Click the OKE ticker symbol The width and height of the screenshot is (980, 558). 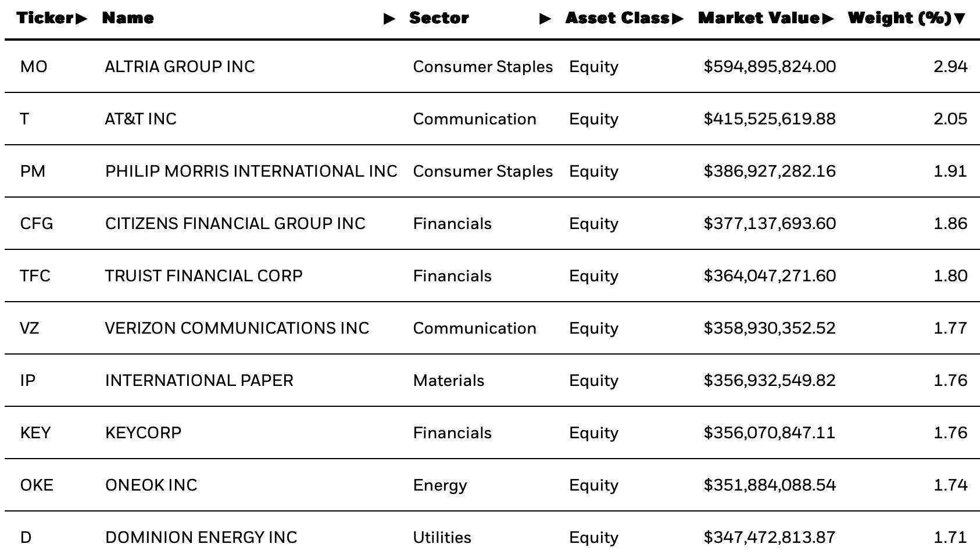(37, 485)
